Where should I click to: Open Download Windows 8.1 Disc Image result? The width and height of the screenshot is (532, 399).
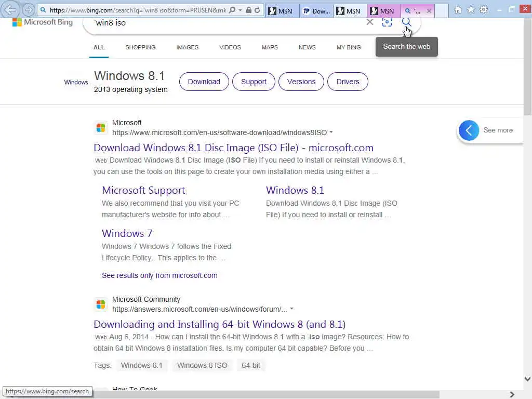(233, 148)
